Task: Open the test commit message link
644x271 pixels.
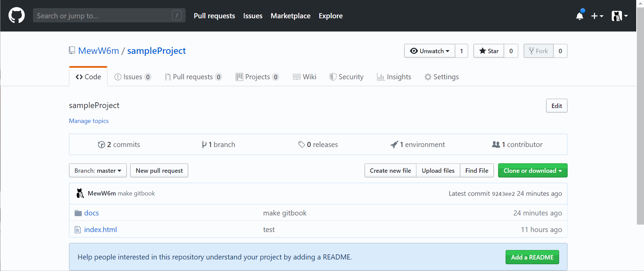Action: coord(269,230)
